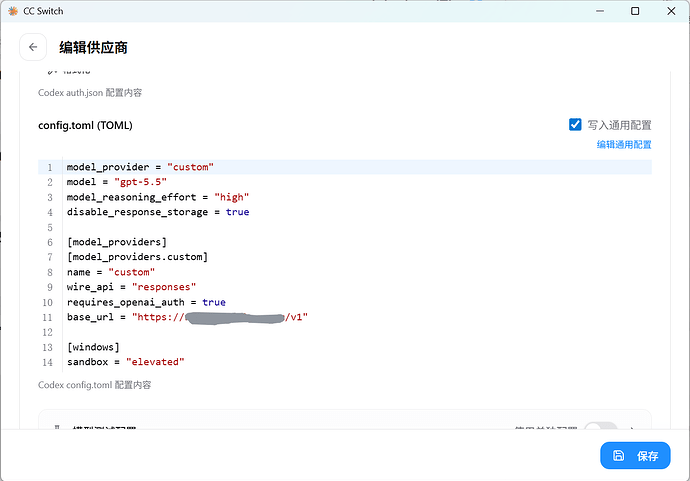Image resolution: width=690 pixels, height=481 pixels.
Task: Click the [windows] section line
Action: pyautogui.click(x=93, y=347)
